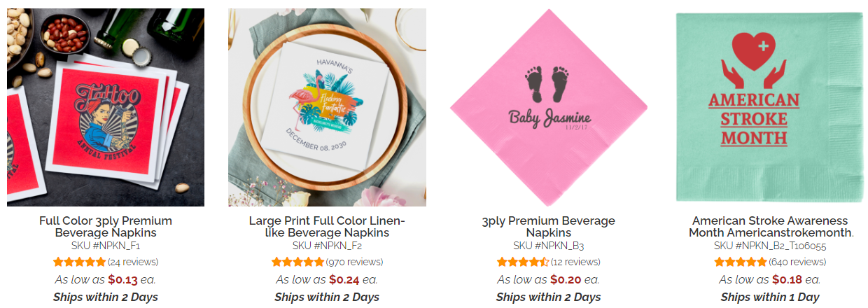868x308 pixels.
Task: Click the (24 reviews) link
Action: (133, 262)
